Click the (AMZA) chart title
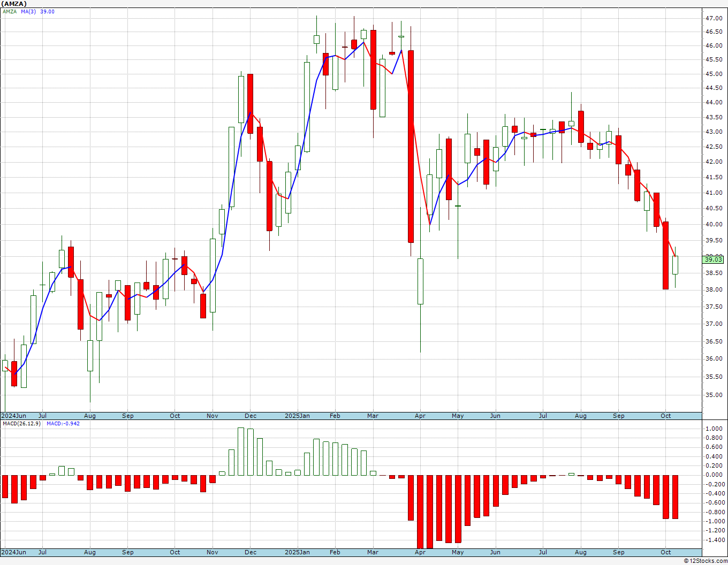Screen dimensions: 728x565 (x=14, y=4)
